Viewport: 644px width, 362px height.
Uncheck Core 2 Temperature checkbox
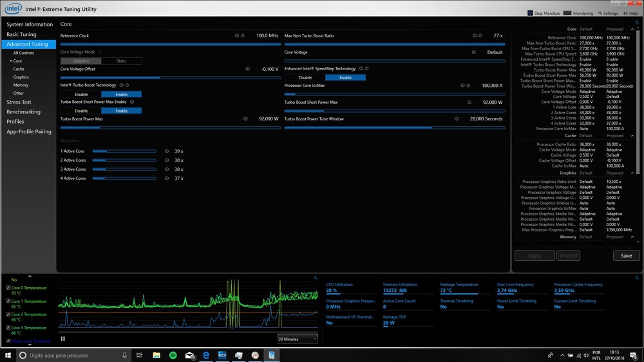[8, 314]
